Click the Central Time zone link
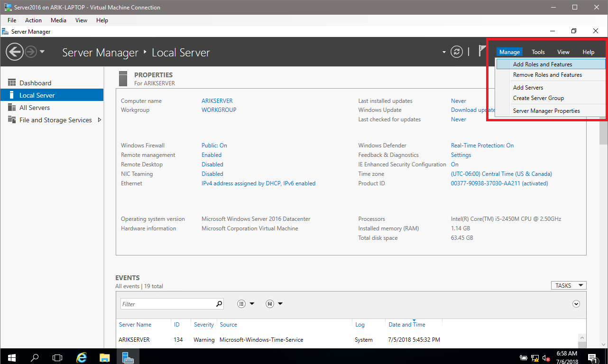608x364 pixels. click(501, 174)
